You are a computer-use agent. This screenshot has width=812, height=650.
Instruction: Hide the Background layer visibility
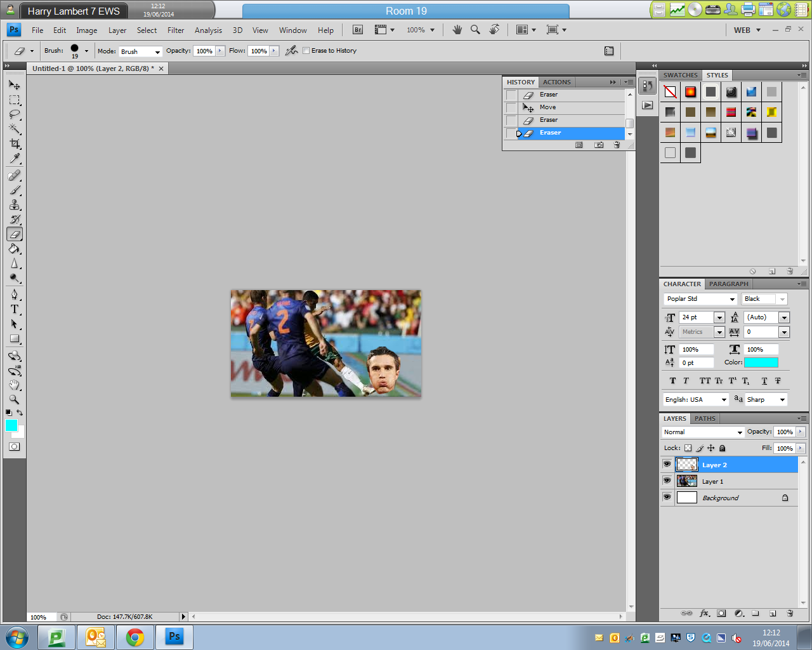[x=667, y=497]
